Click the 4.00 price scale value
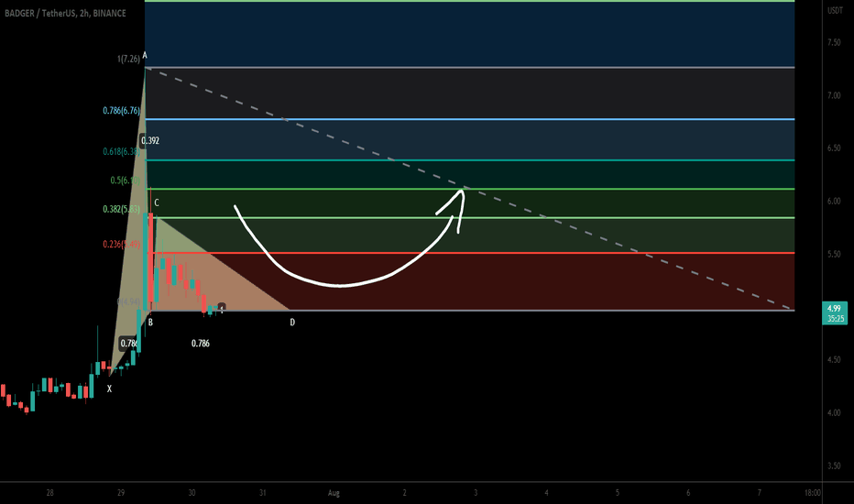Viewport: 854px width, 504px height. coord(834,412)
